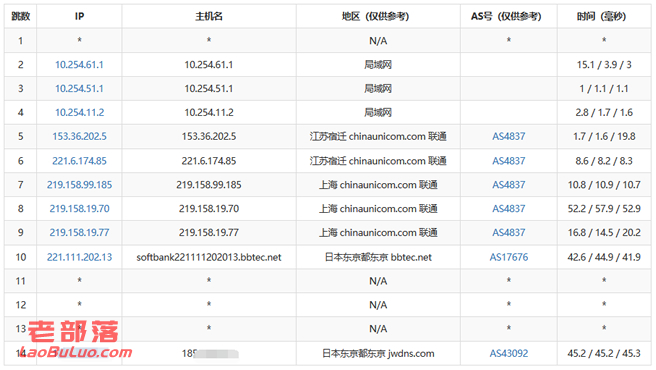
Task: Click the IP column header
Action: coord(79,16)
